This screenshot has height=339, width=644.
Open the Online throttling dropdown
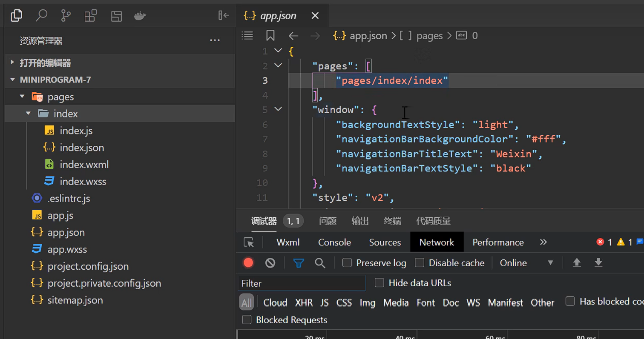pos(526,263)
